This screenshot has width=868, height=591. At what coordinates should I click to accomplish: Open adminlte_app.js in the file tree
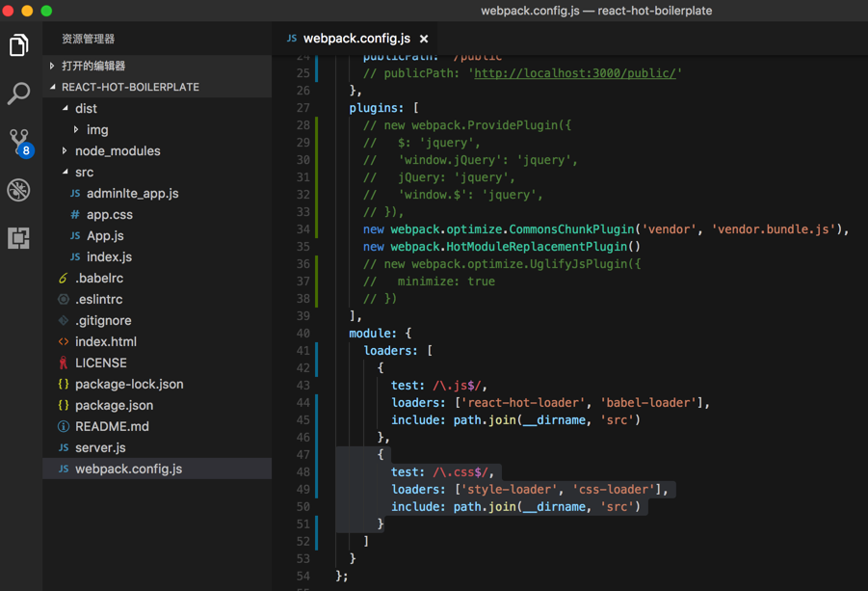(x=132, y=193)
